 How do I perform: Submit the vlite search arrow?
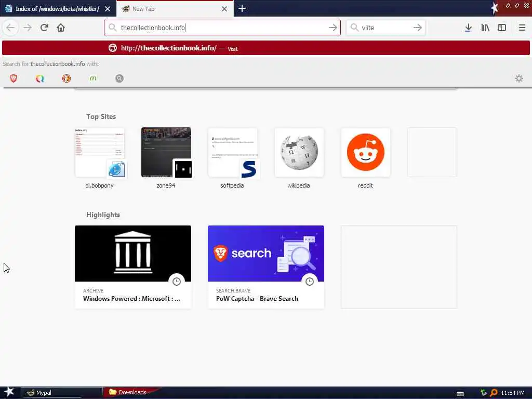tap(418, 28)
